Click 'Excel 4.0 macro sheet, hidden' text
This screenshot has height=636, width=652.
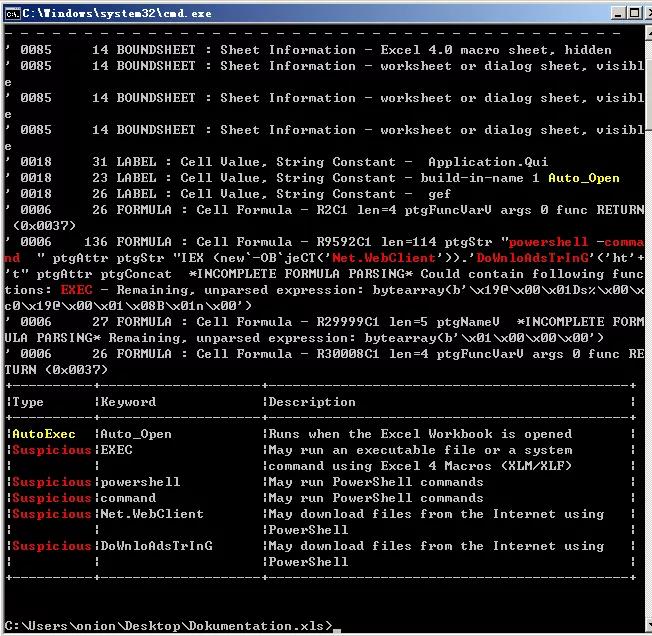(496, 50)
